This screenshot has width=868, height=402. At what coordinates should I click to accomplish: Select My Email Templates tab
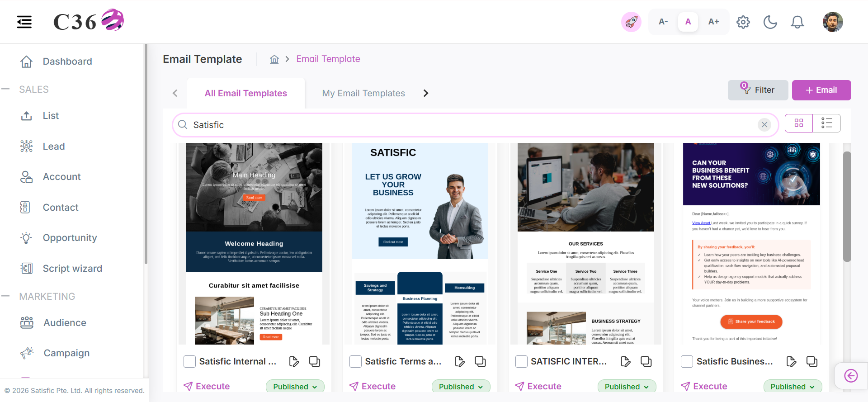pos(363,93)
